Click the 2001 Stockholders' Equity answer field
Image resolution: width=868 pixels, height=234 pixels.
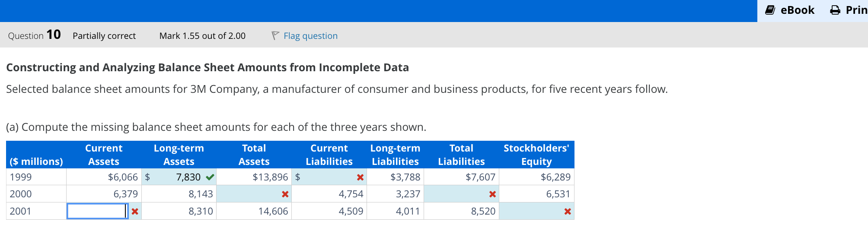coord(532,211)
